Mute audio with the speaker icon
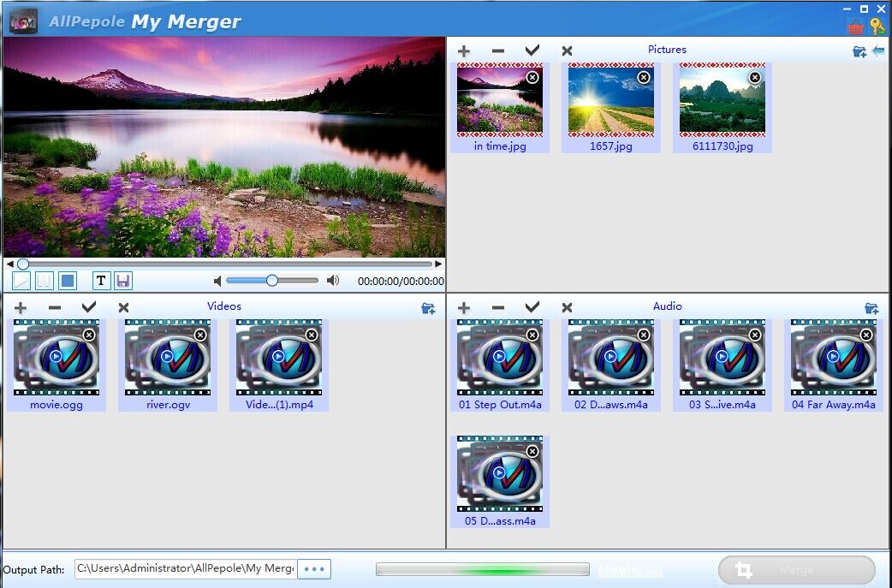This screenshot has width=892, height=588. [x=218, y=281]
